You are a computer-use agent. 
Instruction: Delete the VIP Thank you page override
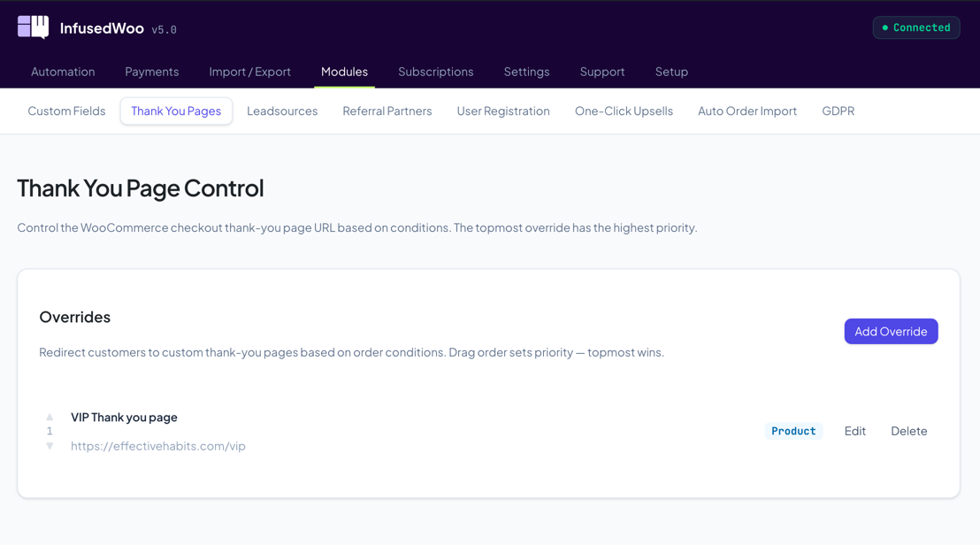click(908, 431)
